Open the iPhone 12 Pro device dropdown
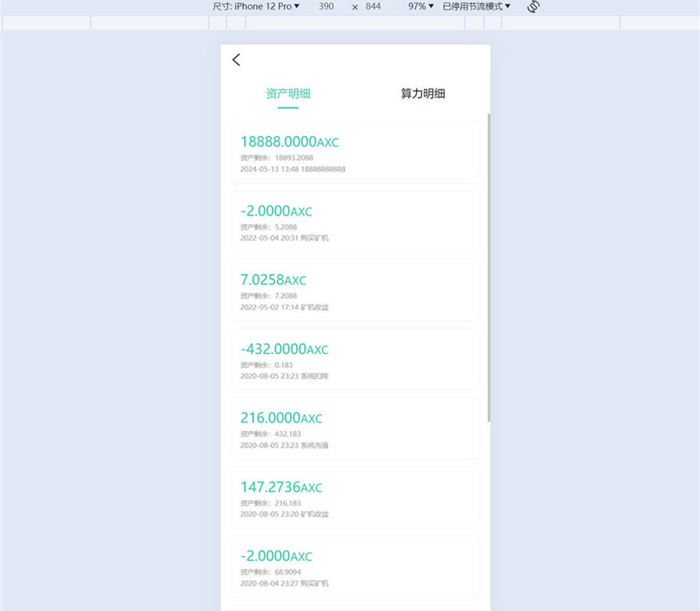 (256, 6)
